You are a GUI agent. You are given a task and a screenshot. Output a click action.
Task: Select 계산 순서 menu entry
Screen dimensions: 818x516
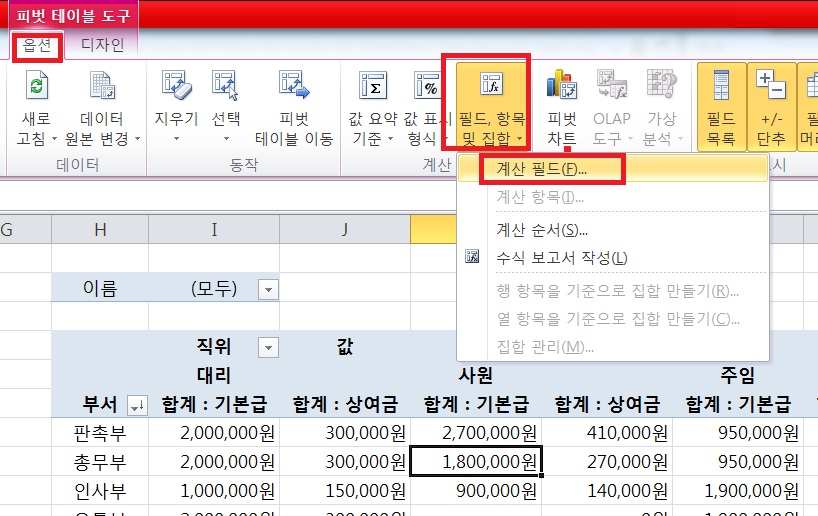point(542,230)
